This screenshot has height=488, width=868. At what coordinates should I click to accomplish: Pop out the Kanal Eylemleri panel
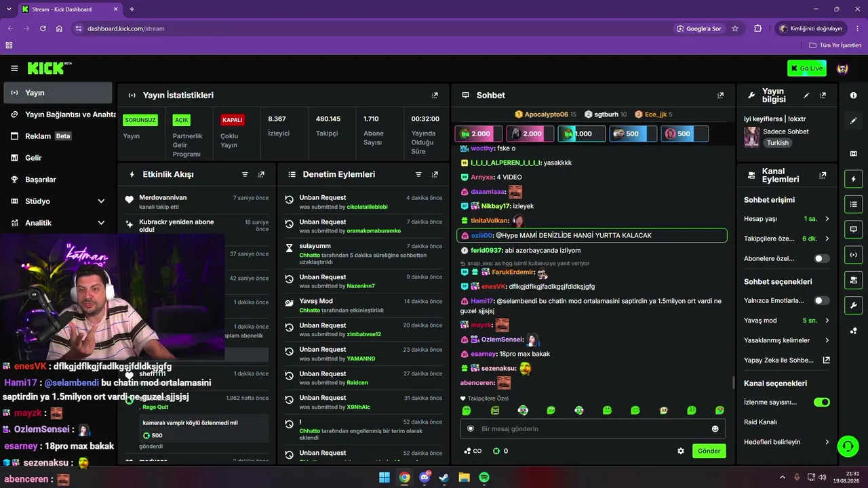click(x=823, y=175)
